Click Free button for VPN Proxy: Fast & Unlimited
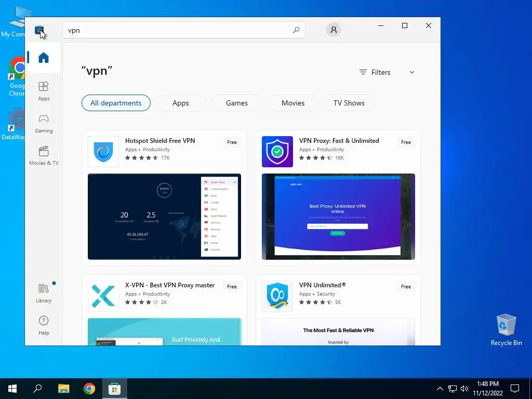The height and width of the screenshot is (399, 532). point(406,142)
